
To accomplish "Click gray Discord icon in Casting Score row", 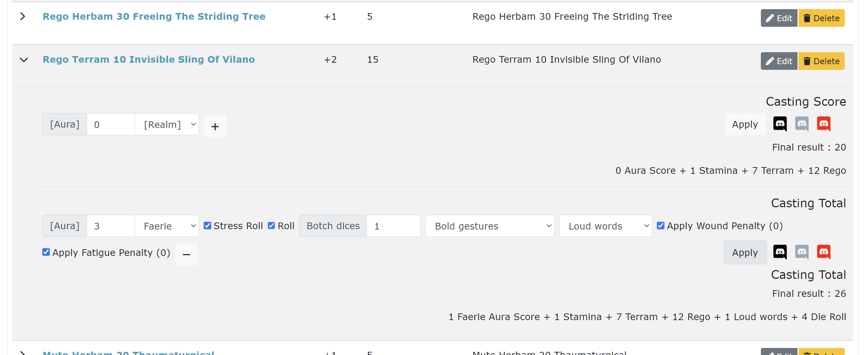I will pos(802,124).
